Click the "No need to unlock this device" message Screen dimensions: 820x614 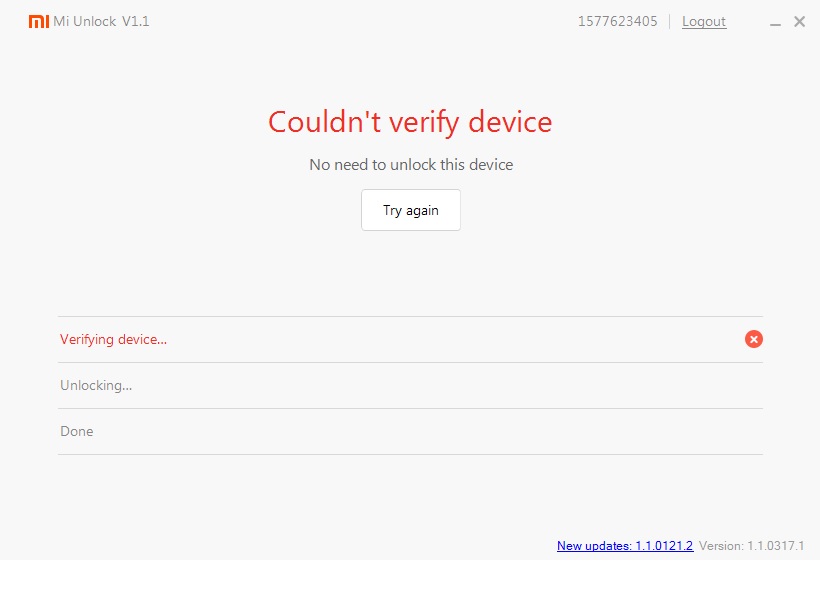coord(411,165)
